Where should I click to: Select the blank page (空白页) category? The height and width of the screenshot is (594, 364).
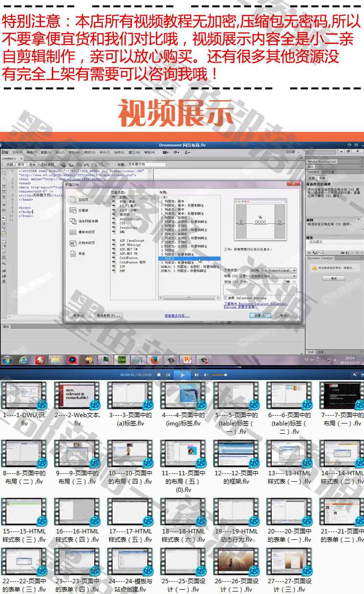[83, 200]
